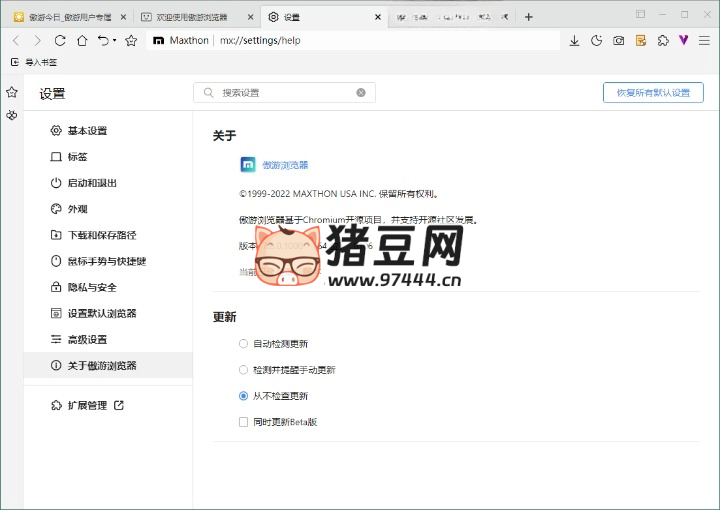This screenshot has height=510, width=720.
Task: Open 下载和保存路径 settings section
Action: click(108, 235)
